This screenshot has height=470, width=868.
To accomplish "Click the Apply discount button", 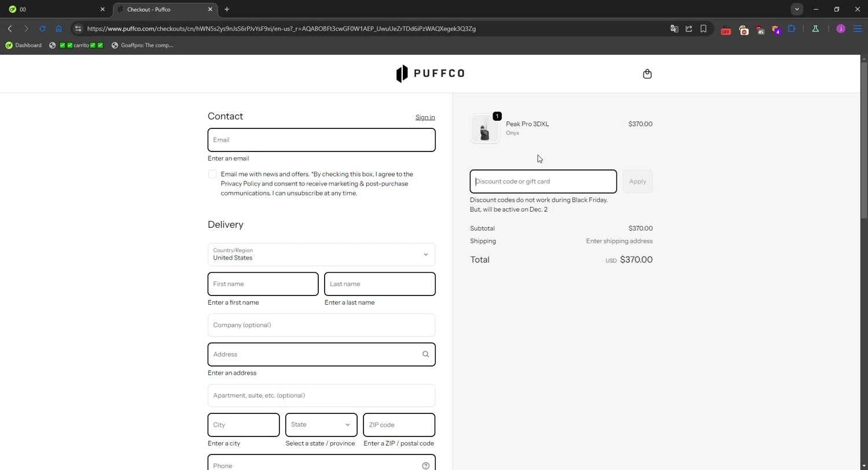I will 637,182.
